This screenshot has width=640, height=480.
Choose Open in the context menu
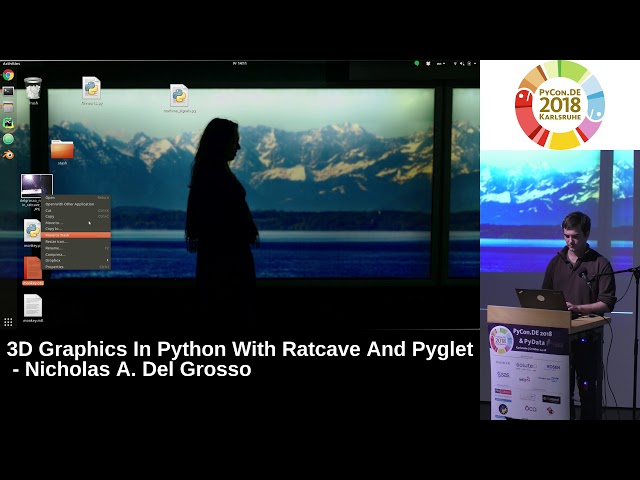pyautogui.click(x=76, y=198)
